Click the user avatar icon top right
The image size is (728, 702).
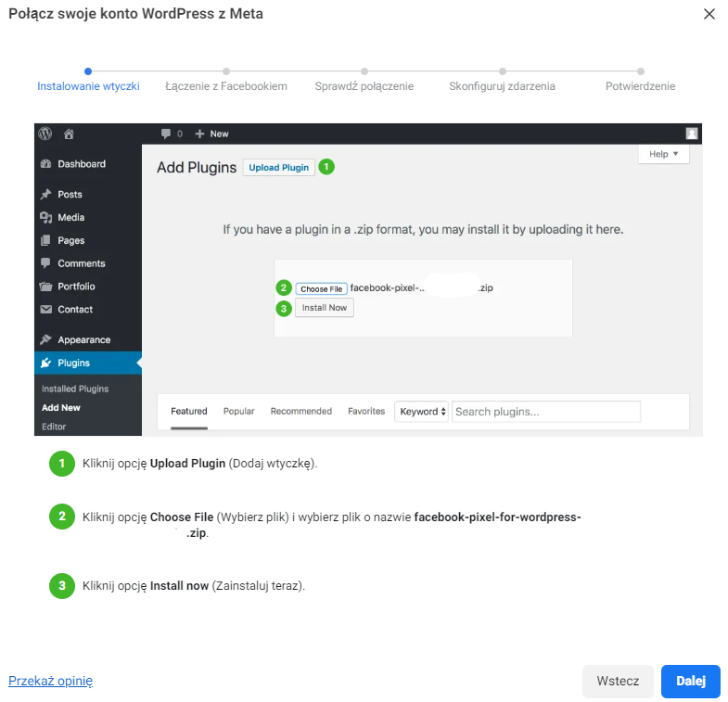coord(692,134)
